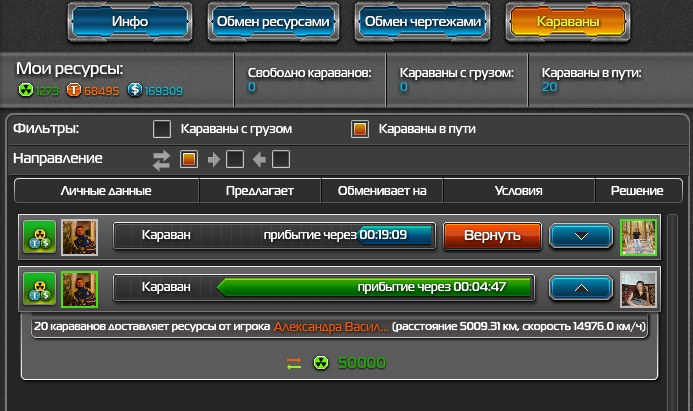This screenshot has height=411, width=693.
Task: Click the green uranium resource icon
Action: pos(26,90)
